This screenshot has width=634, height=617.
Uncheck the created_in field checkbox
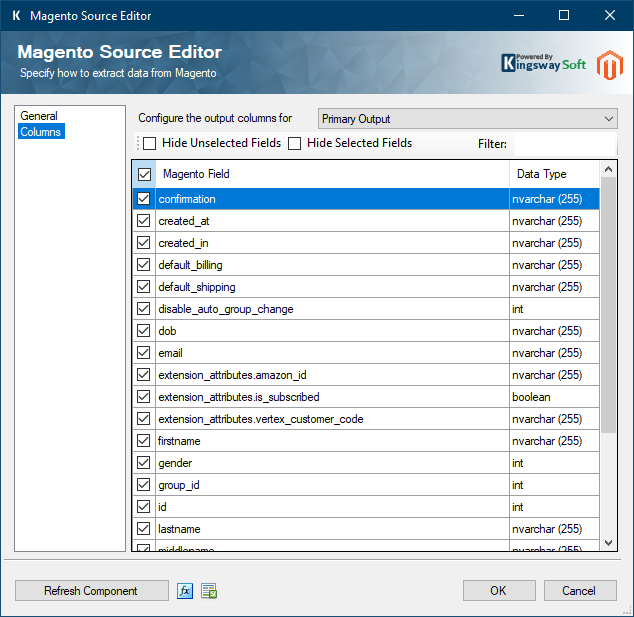pyautogui.click(x=144, y=243)
